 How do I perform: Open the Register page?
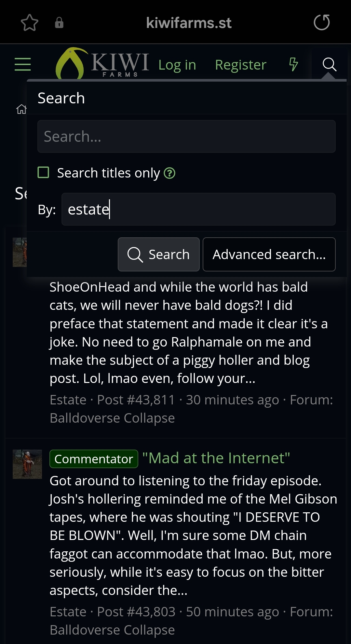pos(241,65)
